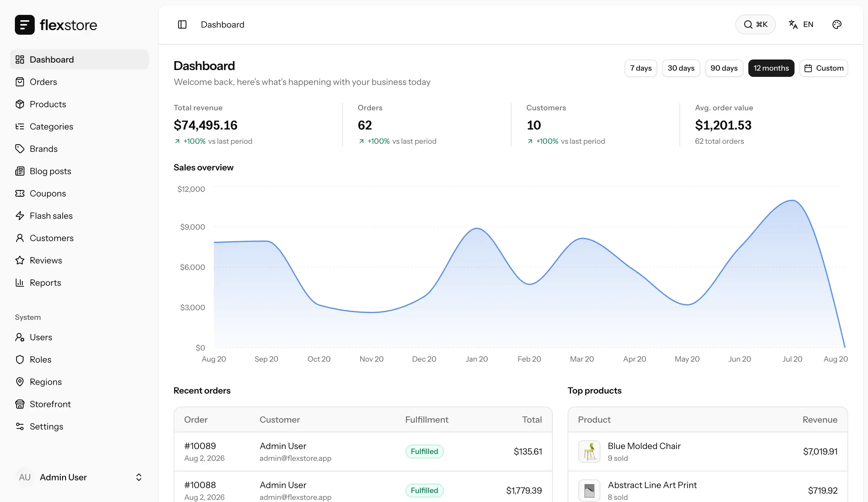
Task: Select the 7 days range
Action: (x=641, y=68)
